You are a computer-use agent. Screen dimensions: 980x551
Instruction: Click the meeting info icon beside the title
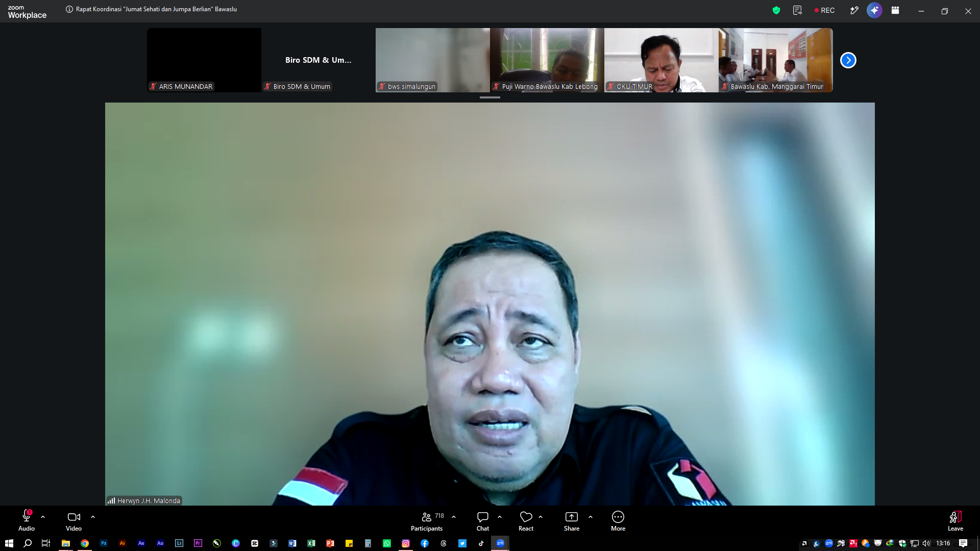point(69,9)
